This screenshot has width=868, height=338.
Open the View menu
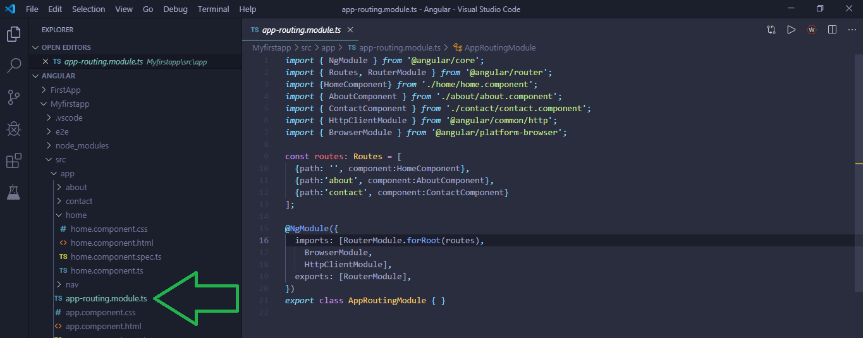[x=124, y=9]
